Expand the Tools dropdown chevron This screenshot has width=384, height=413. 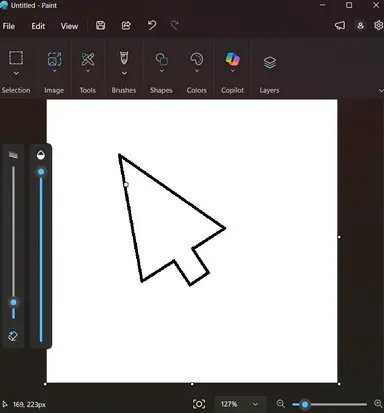tap(88, 71)
